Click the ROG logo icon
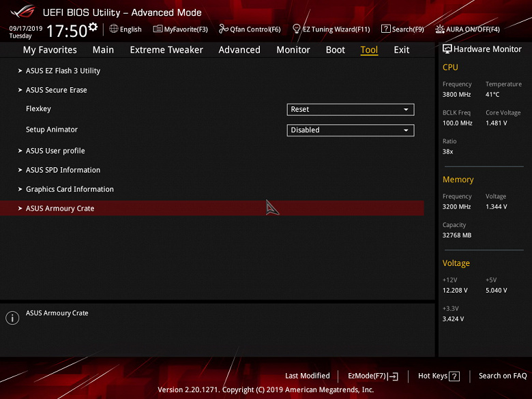 [x=23, y=12]
